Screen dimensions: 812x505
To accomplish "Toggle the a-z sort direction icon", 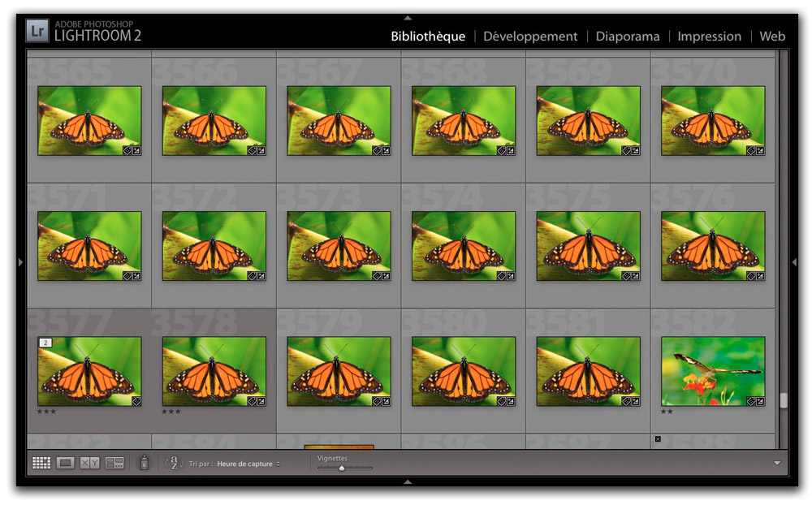I will click(x=174, y=463).
